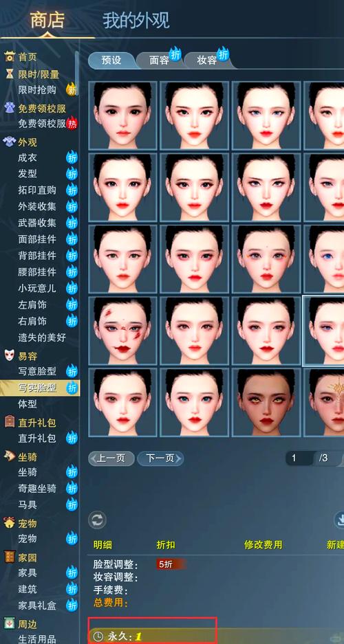Click the horse icon beside 坐骑 category
The height and width of the screenshot is (644, 344).
tap(10, 456)
